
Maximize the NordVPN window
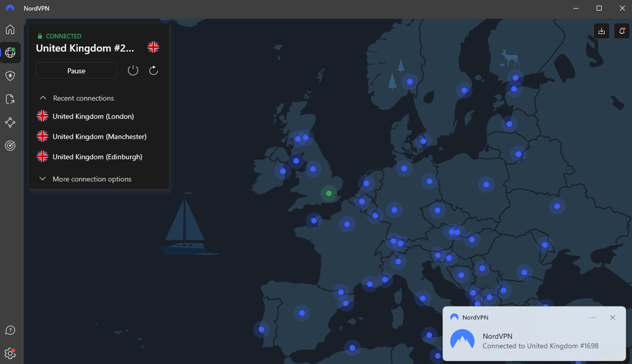599,8
